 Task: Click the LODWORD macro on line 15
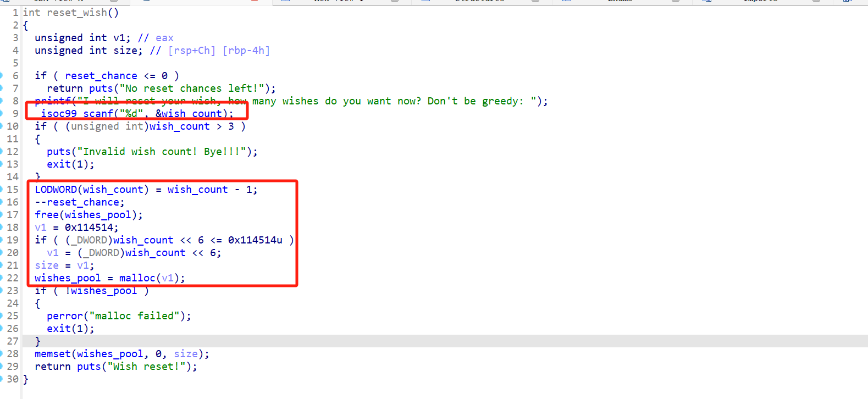point(56,190)
